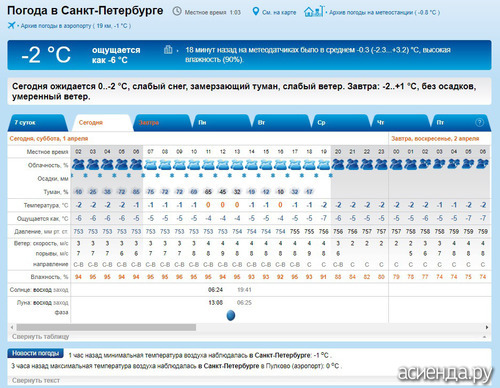Open the Чт forecast tab

coord(400,123)
